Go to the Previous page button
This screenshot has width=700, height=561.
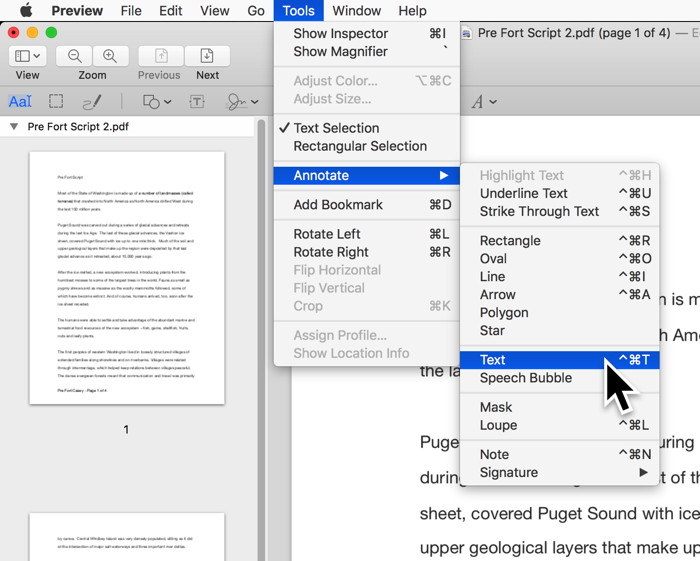[x=161, y=56]
